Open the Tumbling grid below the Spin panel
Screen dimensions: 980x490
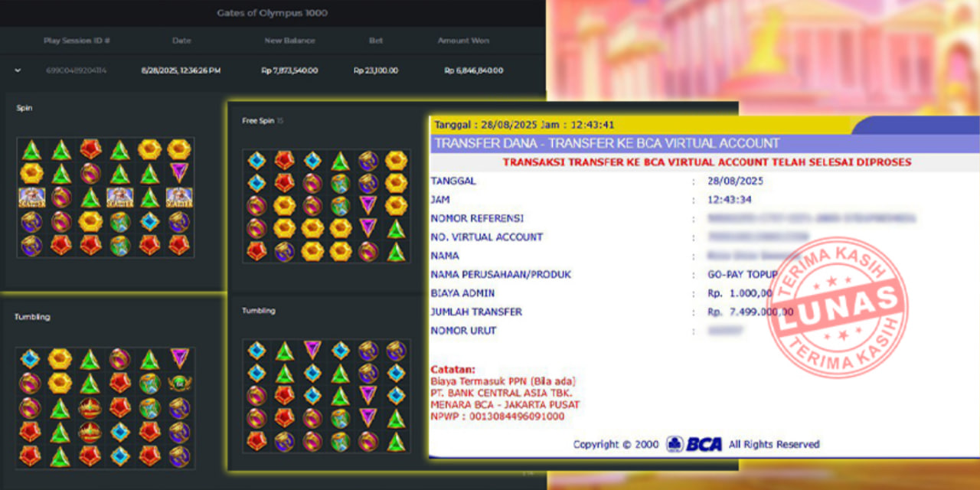pyautogui.click(x=105, y=407)
